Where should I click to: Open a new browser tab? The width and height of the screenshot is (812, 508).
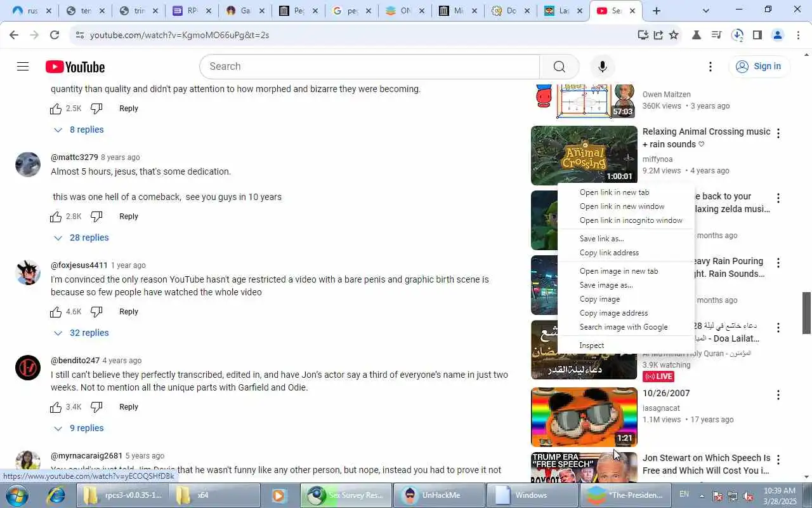(657, 11)
